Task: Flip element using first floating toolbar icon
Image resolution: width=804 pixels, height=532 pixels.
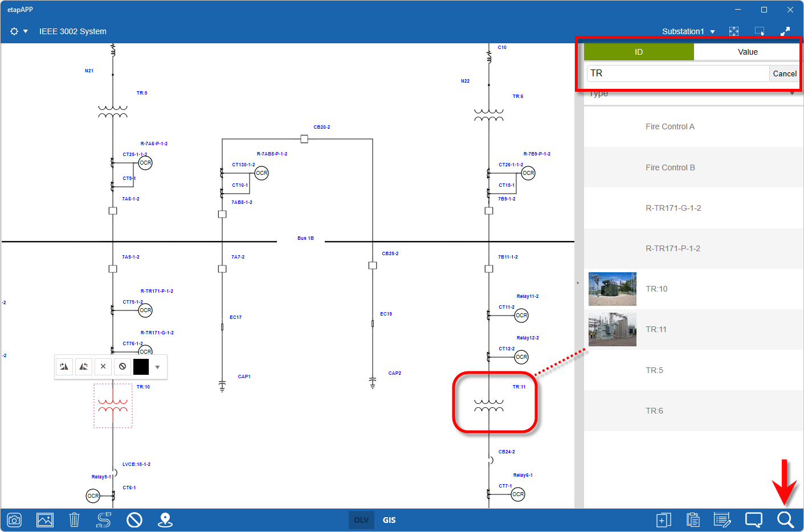Action: click(64, 367)
